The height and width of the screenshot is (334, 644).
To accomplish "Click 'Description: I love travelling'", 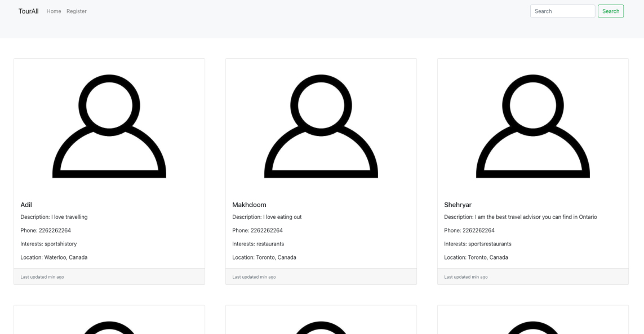I will pos(54,217).
